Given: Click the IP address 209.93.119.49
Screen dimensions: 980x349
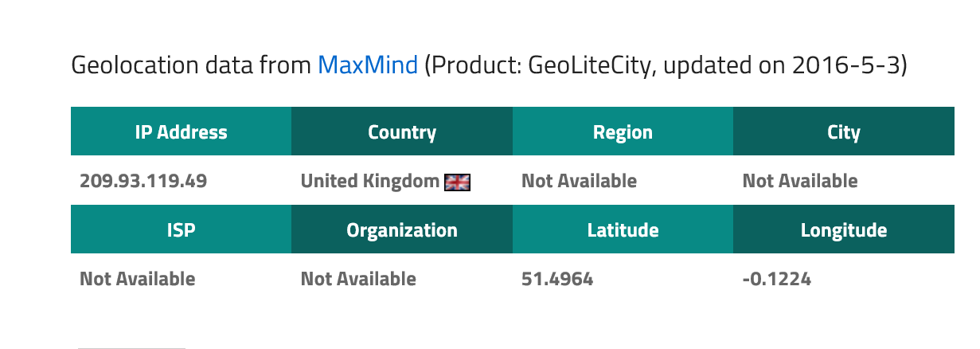Looking at the screenshot, I should point(143,181).
